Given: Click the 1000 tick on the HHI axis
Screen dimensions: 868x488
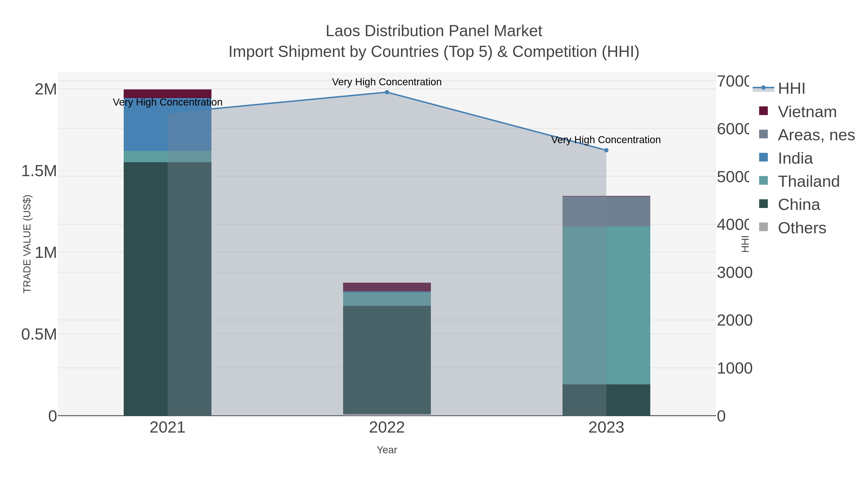Looking at the screenshot, I should point(735,368).
